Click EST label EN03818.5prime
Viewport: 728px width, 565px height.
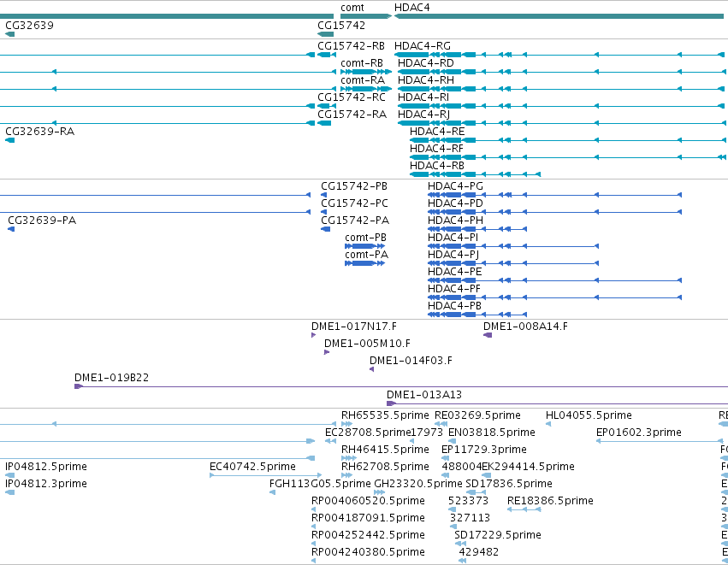tap(492, 433)
